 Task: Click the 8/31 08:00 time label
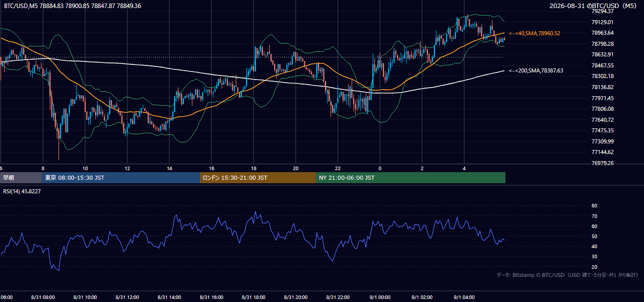click(43, 297)
